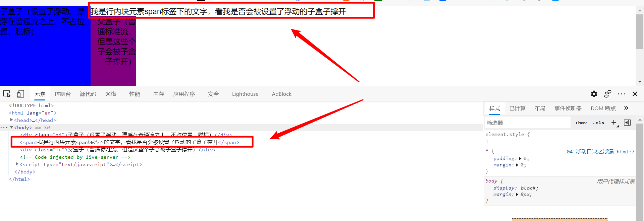This screenshot has height=221, width=644.
Task: Click the body selector in styles
Action: (x=491, y=181)
